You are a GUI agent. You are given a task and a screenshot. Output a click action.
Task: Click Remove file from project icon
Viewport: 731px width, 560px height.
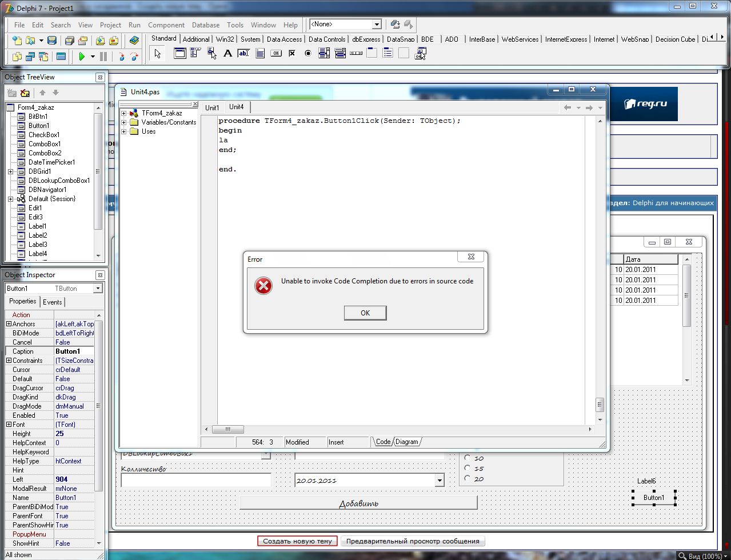(x=114, y=41)
